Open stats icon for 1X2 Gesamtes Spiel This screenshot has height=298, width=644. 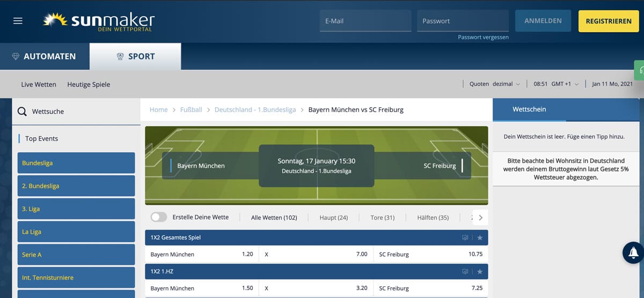pos(465,237)
